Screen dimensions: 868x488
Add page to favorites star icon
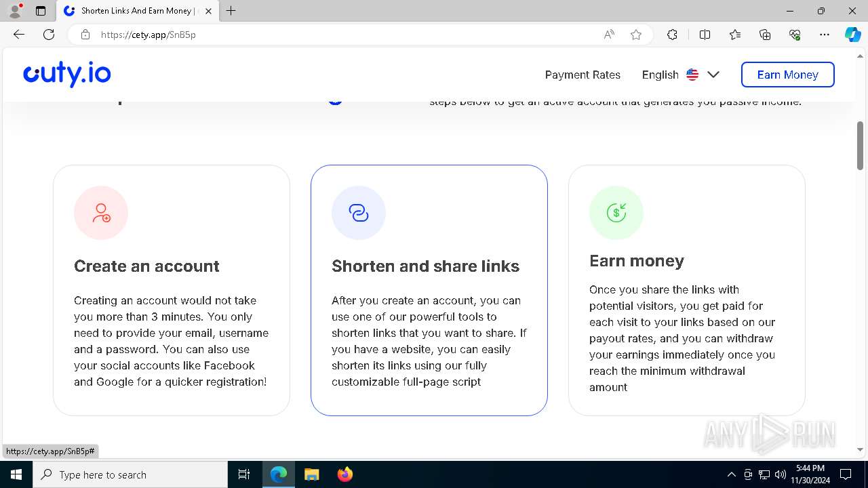tap(636, 35)
